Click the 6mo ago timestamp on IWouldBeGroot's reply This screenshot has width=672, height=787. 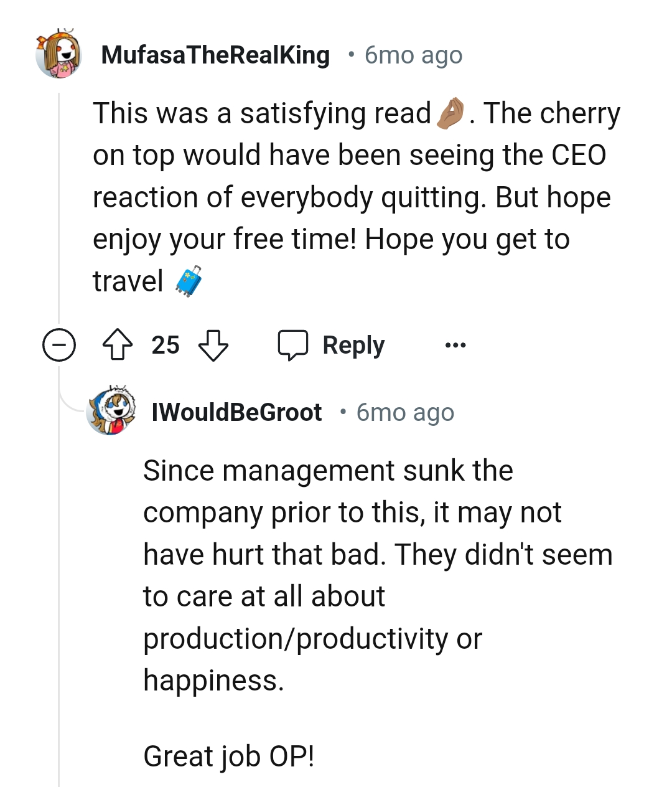tap(404, 412)
